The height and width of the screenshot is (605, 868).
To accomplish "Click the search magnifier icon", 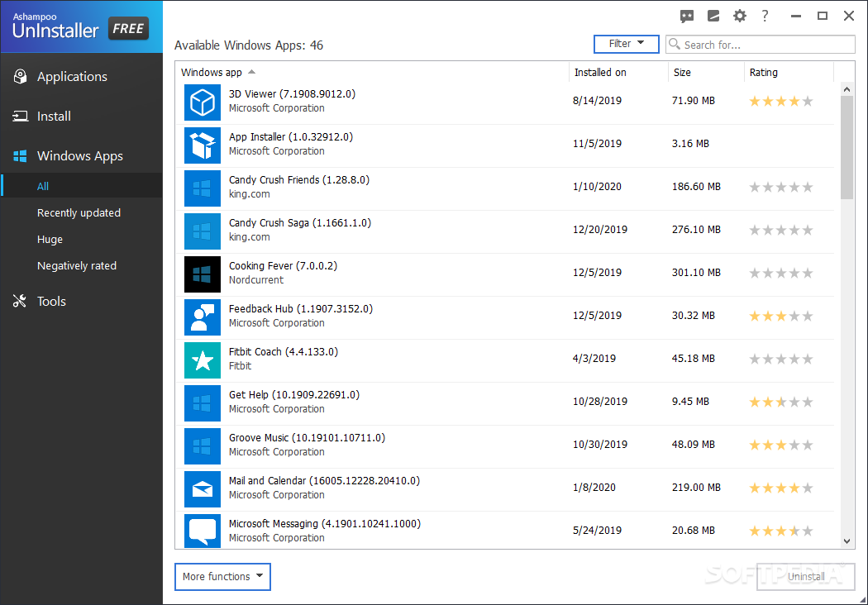I will 675,44.
